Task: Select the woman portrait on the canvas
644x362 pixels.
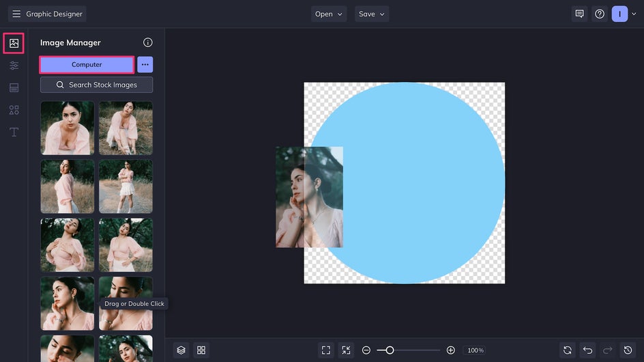Action: (x=309, y=197)
